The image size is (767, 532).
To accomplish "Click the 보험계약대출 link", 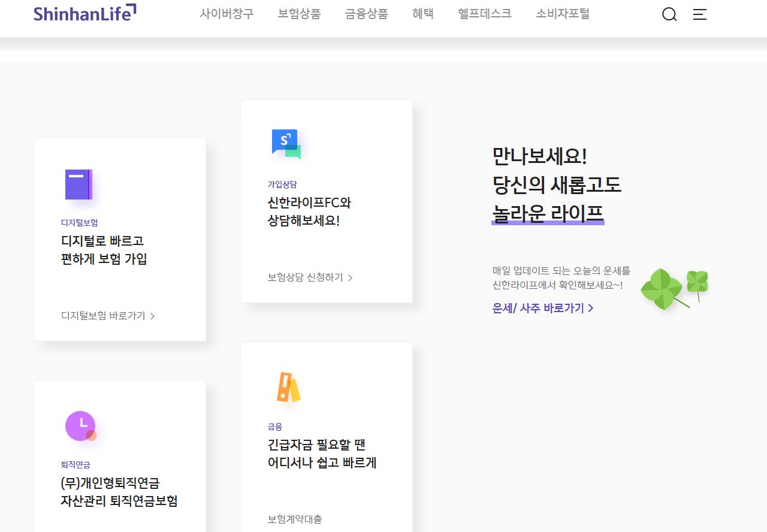I will (x=295, y=519).
